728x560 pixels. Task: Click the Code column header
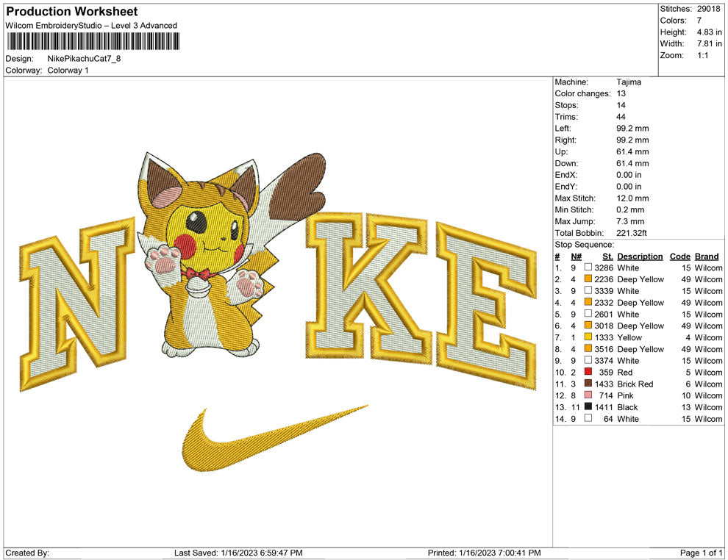click(679, 256)
